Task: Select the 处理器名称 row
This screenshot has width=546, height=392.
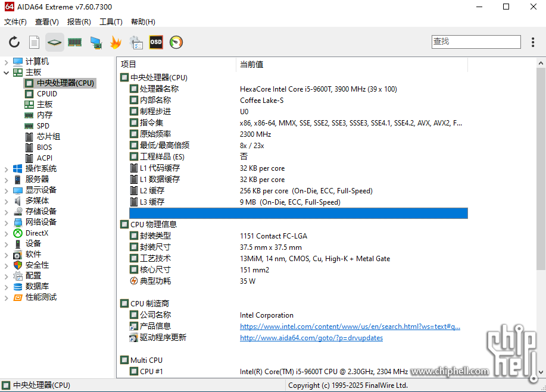Action: [298, 89]
